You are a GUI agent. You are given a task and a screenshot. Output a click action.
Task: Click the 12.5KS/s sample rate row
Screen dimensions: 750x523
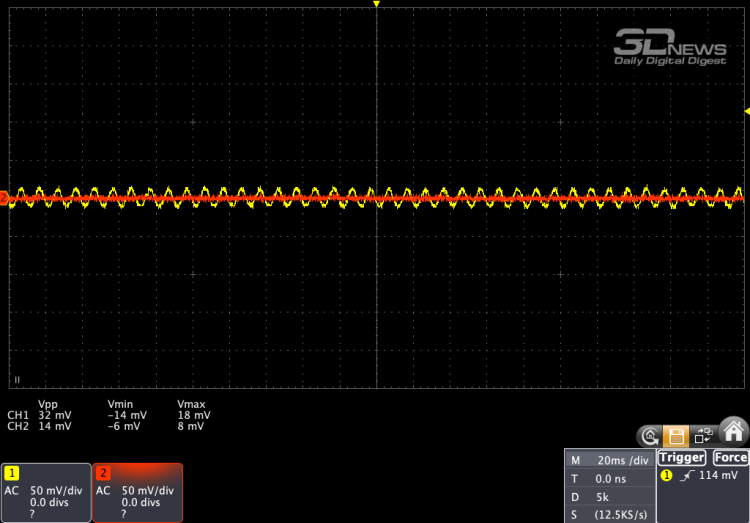[609, 513]
